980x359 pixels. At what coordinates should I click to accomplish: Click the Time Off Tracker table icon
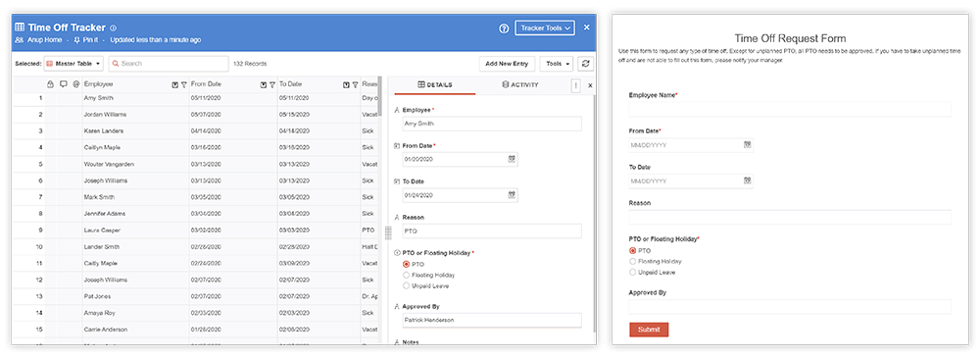tap(20, 27)
